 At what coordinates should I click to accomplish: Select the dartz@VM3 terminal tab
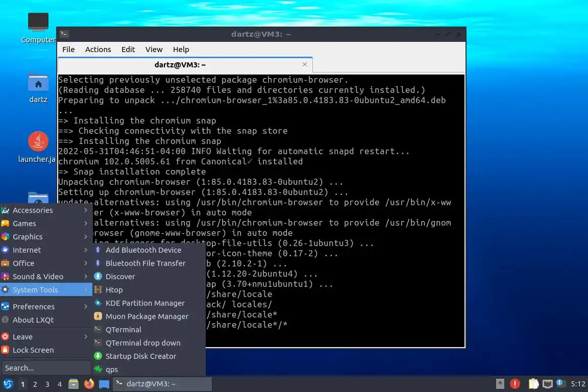point(185,65)
